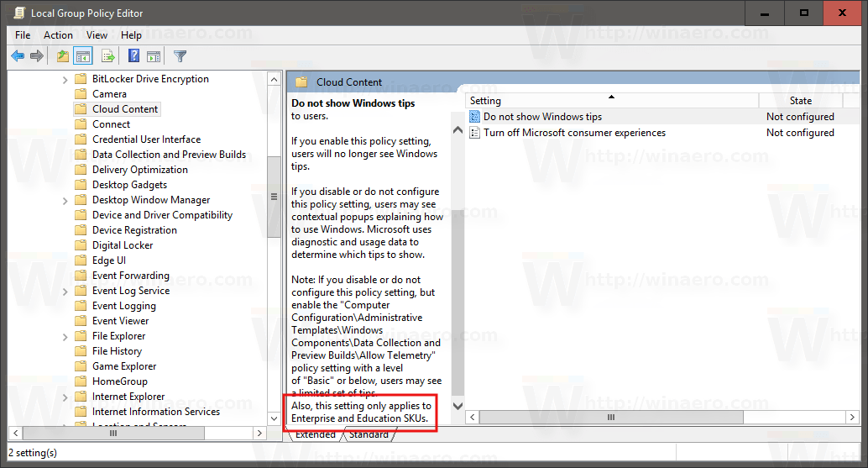This screenshot has width=868, height=468.
Task: Select the Digital Locker folder
Action: pyautogui.click(x=123, y=245)
